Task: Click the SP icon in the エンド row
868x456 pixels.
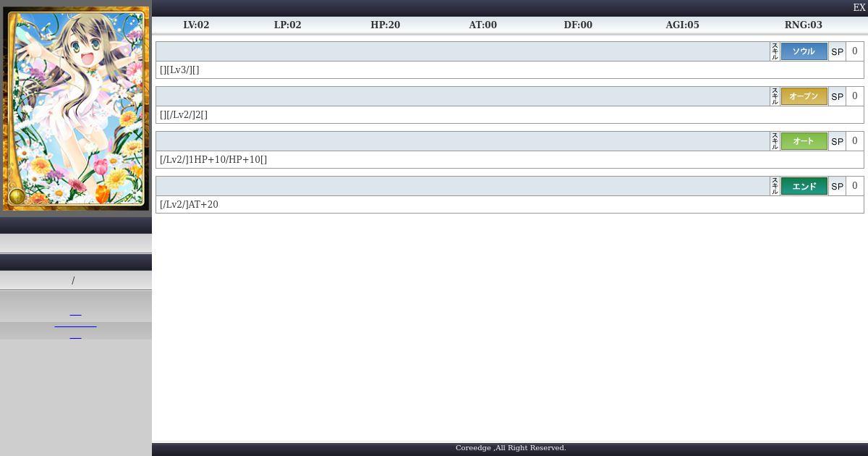Action: pos(837,186)
